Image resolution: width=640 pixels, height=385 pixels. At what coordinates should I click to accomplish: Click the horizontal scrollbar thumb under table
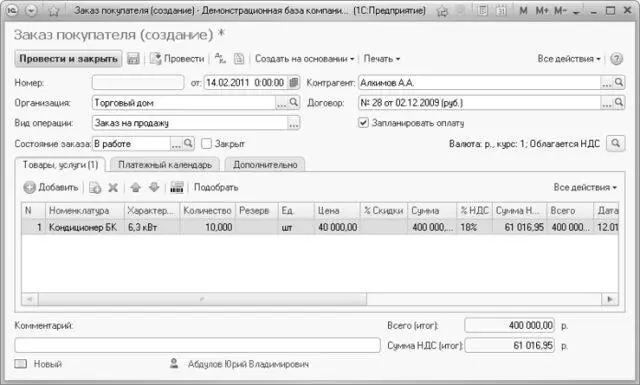click(202, 299)
